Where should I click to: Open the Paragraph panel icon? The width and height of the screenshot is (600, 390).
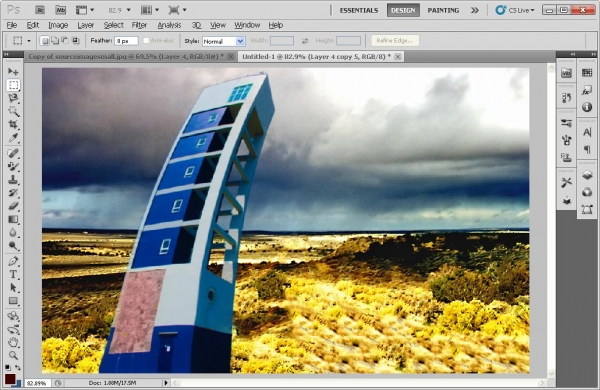click(587, 149)
